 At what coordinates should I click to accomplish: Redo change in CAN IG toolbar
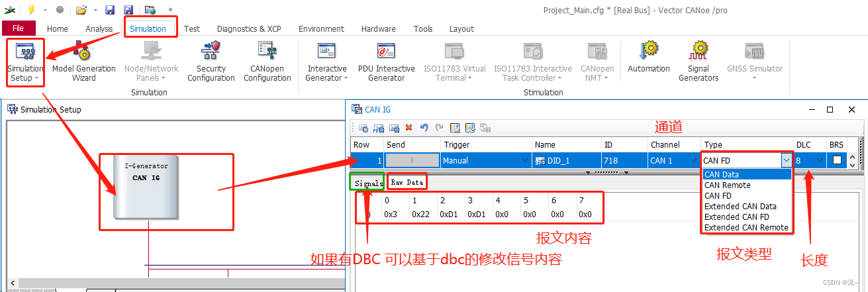(x=438, y=128)
